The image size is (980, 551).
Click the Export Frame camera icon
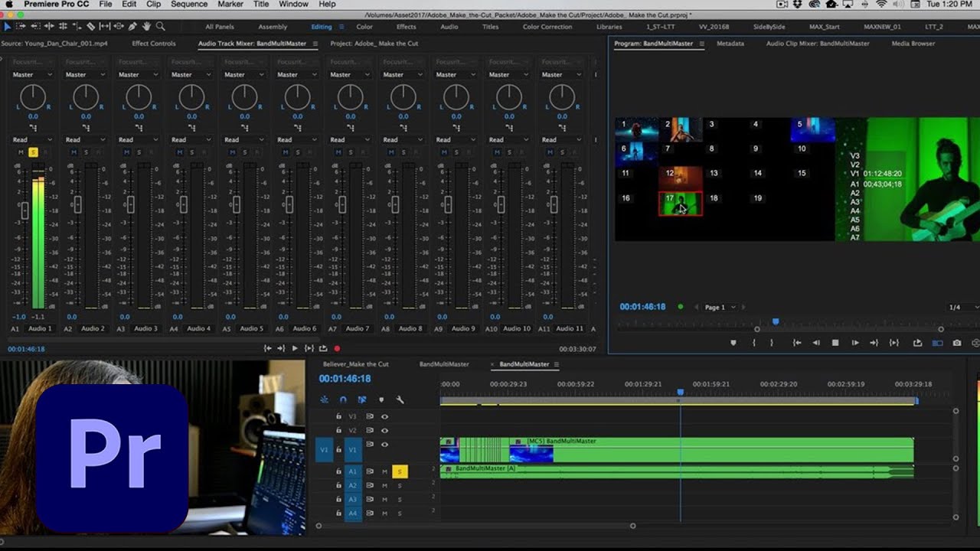pyautogui.click(x=957, y=343)
